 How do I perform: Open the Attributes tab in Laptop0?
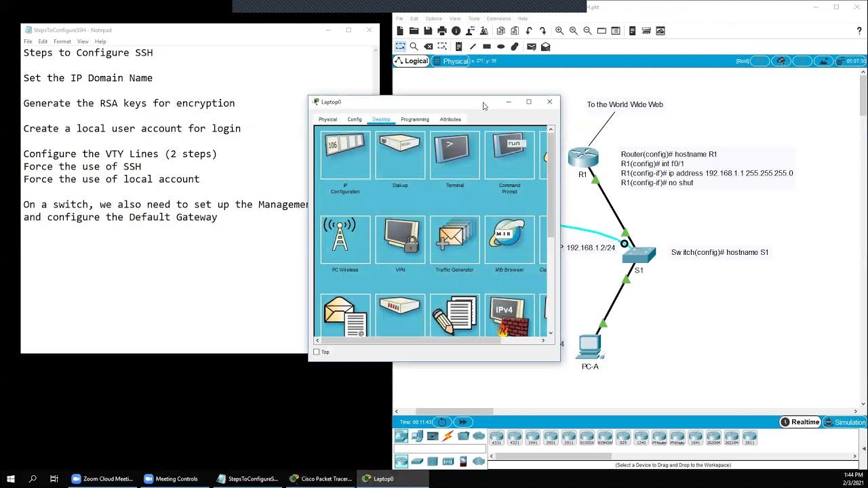click(450, 119)
